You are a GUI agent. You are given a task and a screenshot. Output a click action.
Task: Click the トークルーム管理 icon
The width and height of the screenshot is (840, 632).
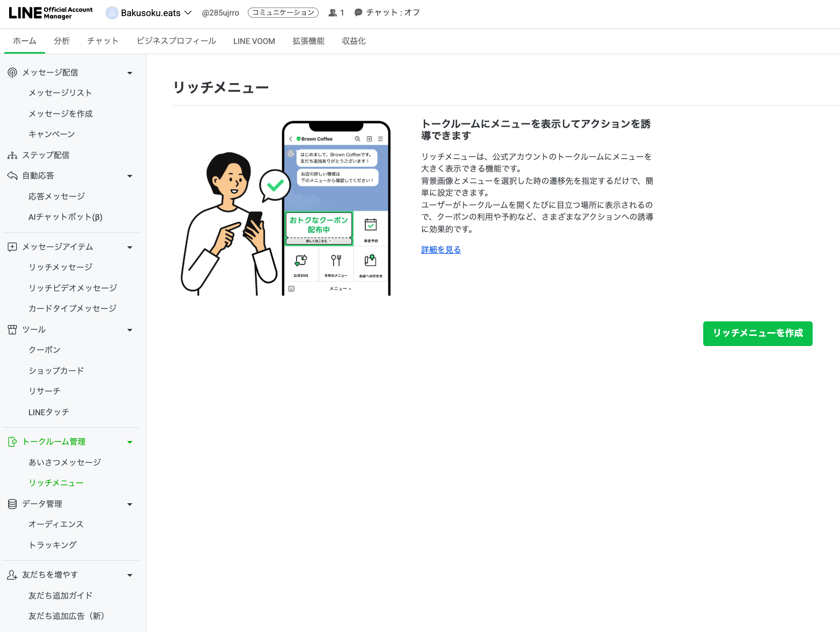pos(12,442)
